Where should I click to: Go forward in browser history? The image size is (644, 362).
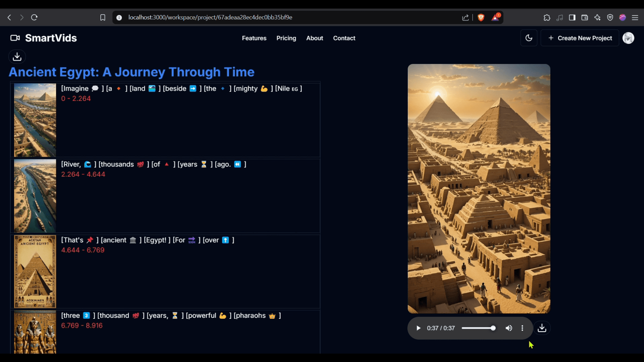pyautogui.click(x=22, y=17)
